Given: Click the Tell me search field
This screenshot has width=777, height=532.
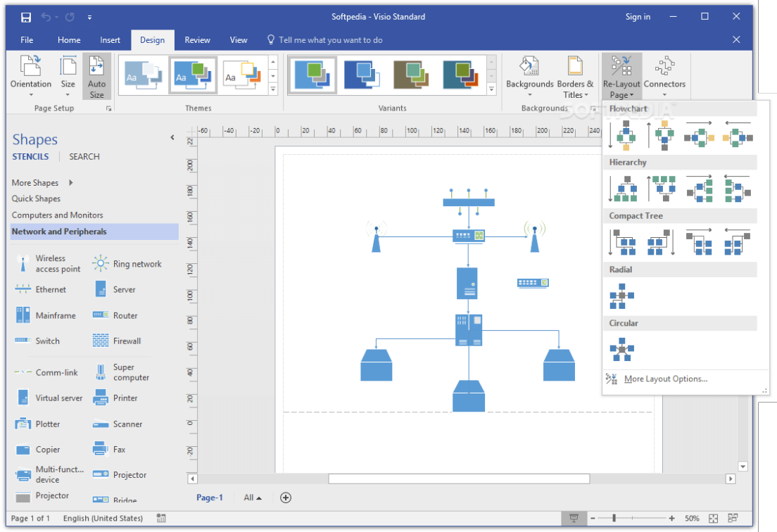Looking at the screenshot, I should click(x=330, y=40).
